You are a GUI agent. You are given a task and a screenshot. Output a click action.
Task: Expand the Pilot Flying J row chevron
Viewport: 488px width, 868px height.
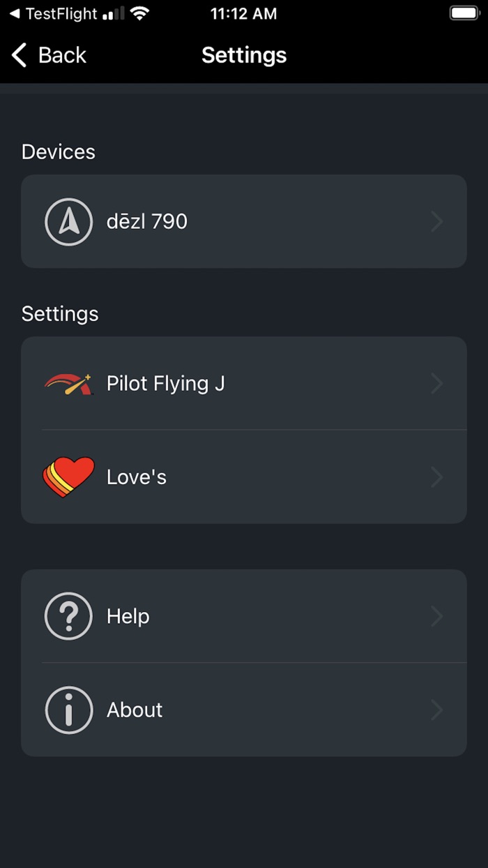click(437, 384)
